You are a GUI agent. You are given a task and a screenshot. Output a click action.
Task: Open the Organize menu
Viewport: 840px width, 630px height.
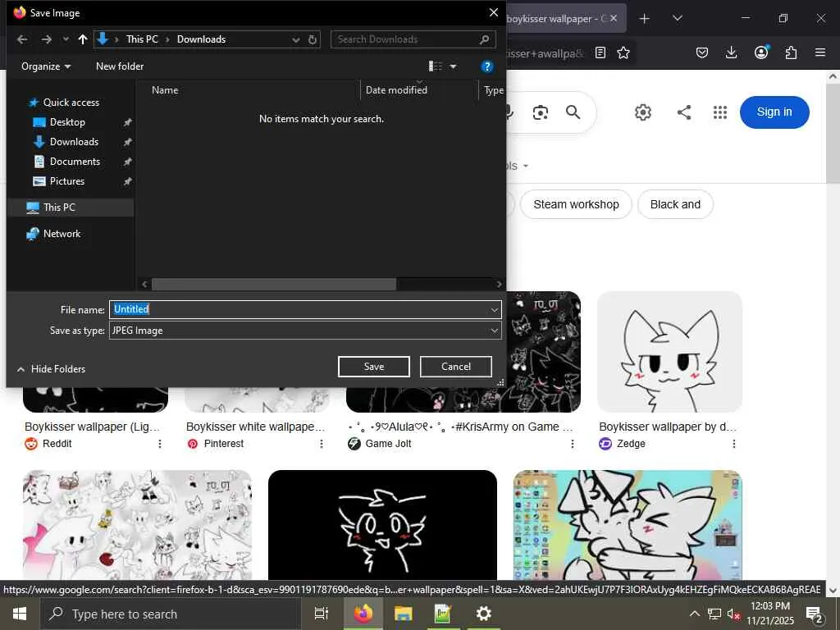(46, 66)
